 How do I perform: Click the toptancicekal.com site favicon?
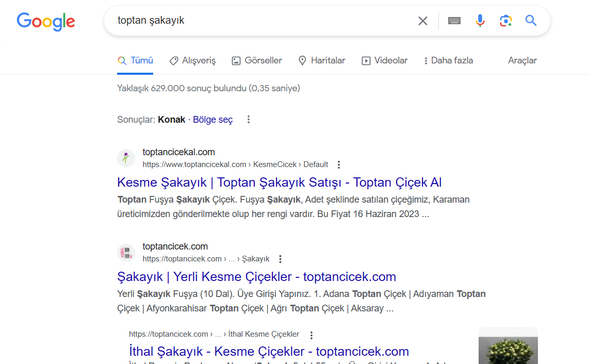coord(126,158)
